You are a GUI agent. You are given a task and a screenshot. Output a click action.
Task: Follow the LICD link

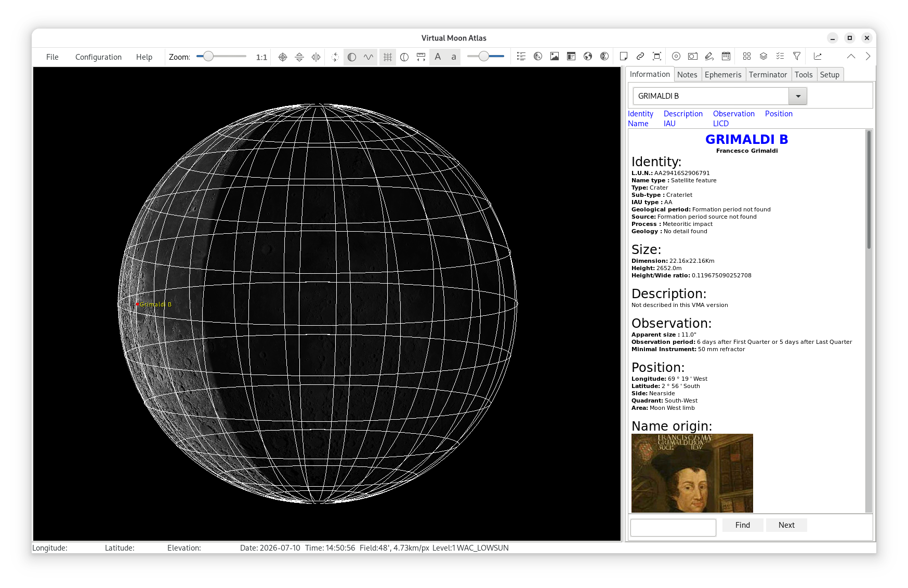pyautogui.click(x=720, y=124)
